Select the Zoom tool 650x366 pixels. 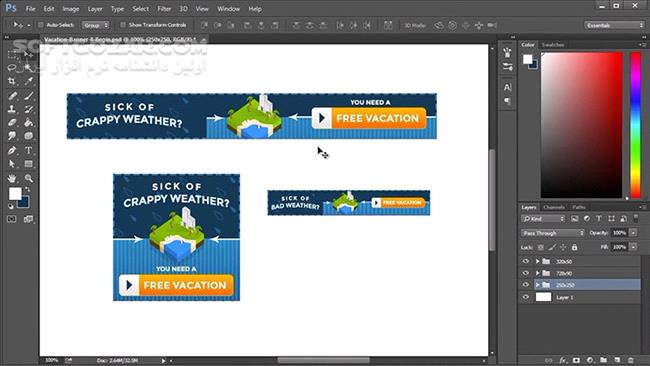tap(29, 178)
